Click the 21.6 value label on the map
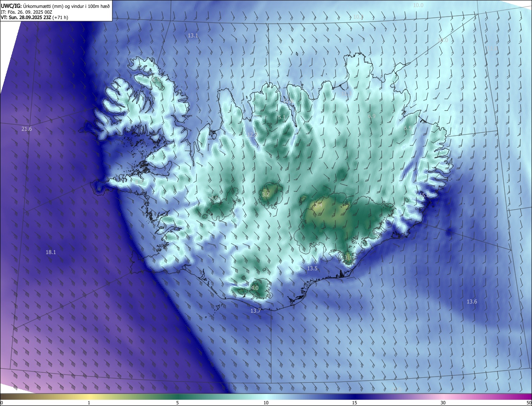The image size is (532, 406). tap(27, 129)
